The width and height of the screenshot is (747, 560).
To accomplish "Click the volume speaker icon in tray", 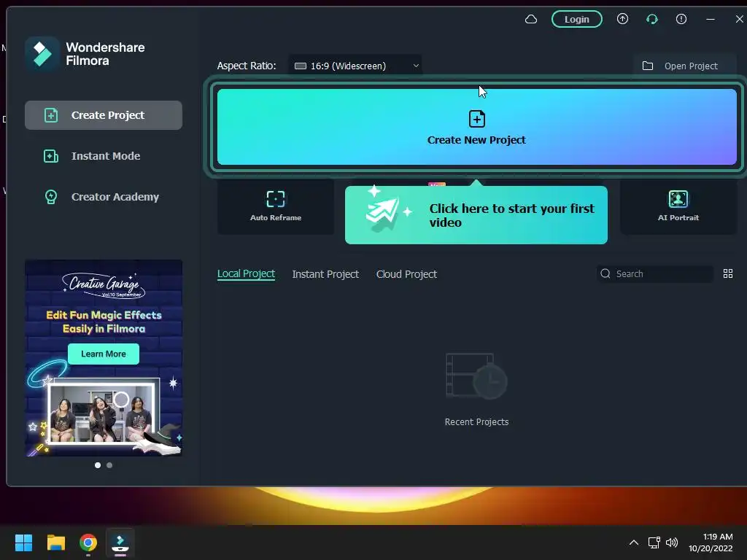I will [672, 542].
